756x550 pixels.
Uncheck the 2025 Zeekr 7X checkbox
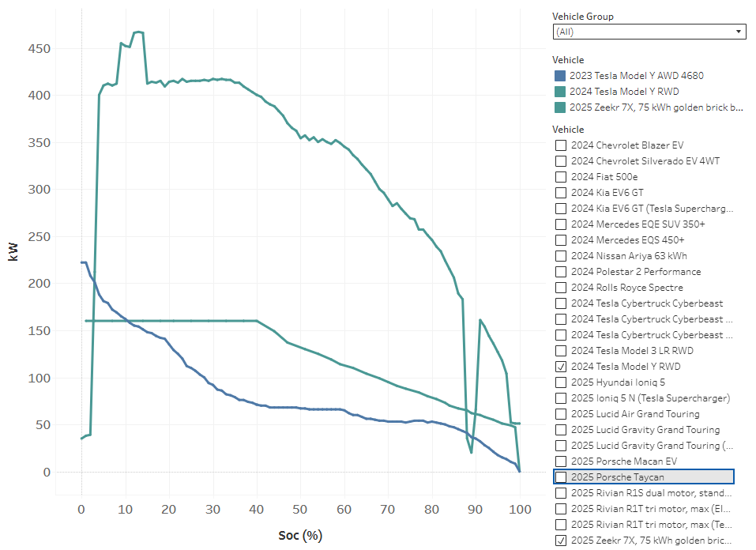561,541
